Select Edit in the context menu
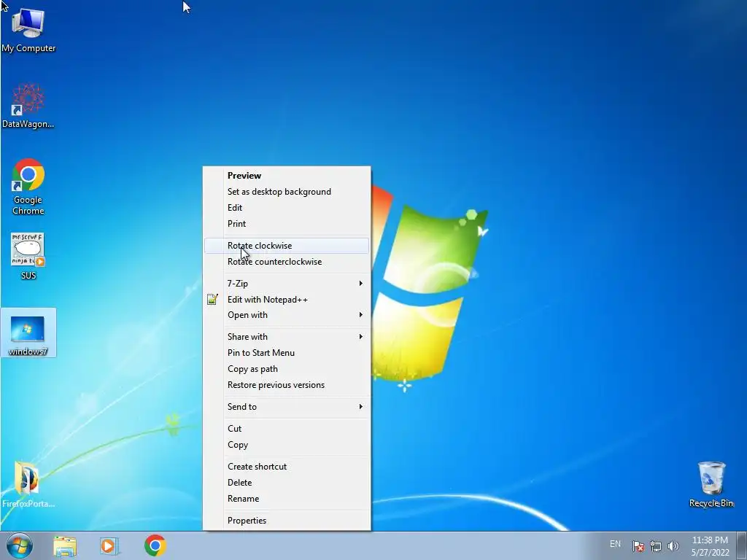 pyautogui.click(x=287, y=208)
